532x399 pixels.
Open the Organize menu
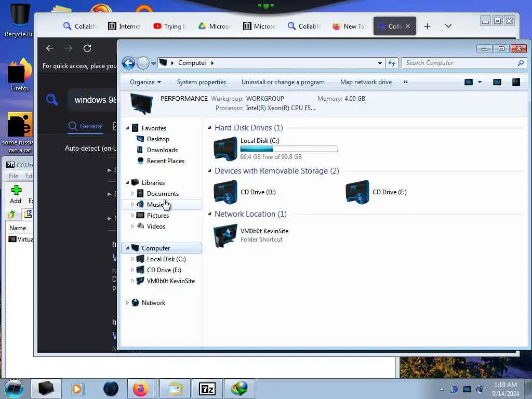click(145, 82)
